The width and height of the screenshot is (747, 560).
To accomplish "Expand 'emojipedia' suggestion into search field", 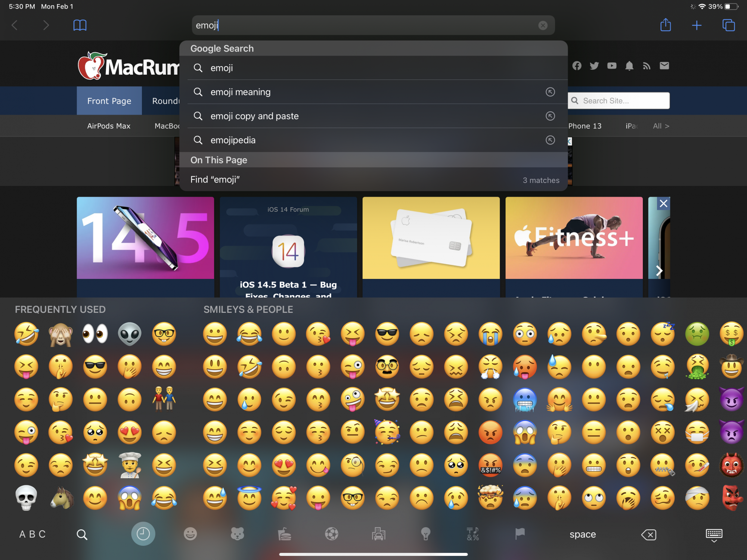I will [550, 140].
